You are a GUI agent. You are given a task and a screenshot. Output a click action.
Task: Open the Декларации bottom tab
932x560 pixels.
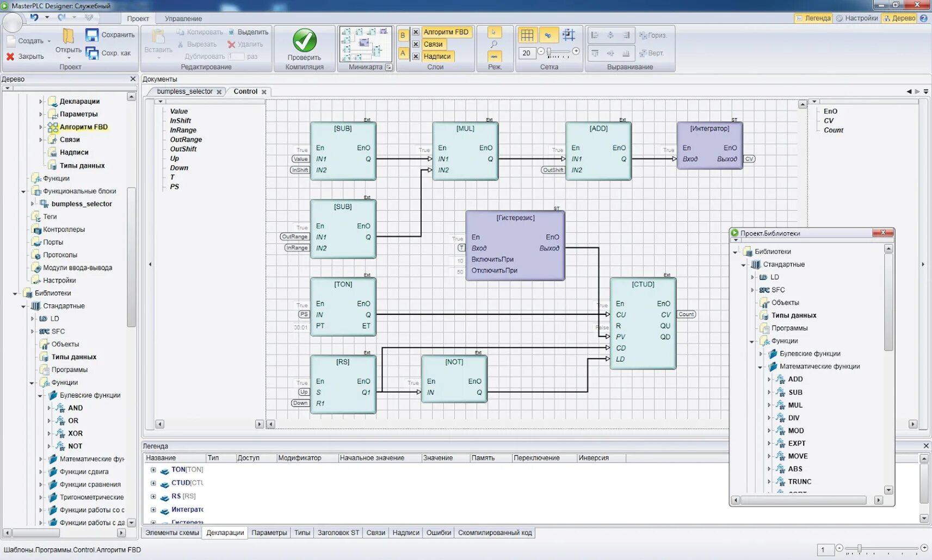point(225,533)
